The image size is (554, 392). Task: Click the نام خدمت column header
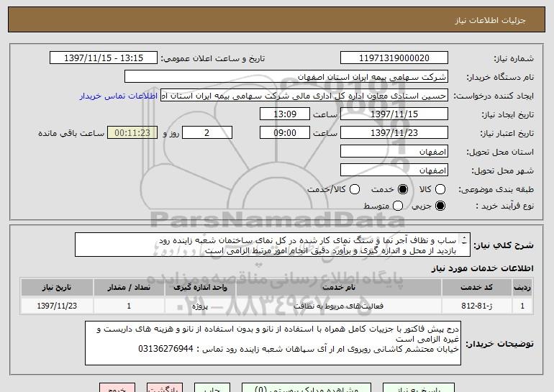click(x=338, y=288)
